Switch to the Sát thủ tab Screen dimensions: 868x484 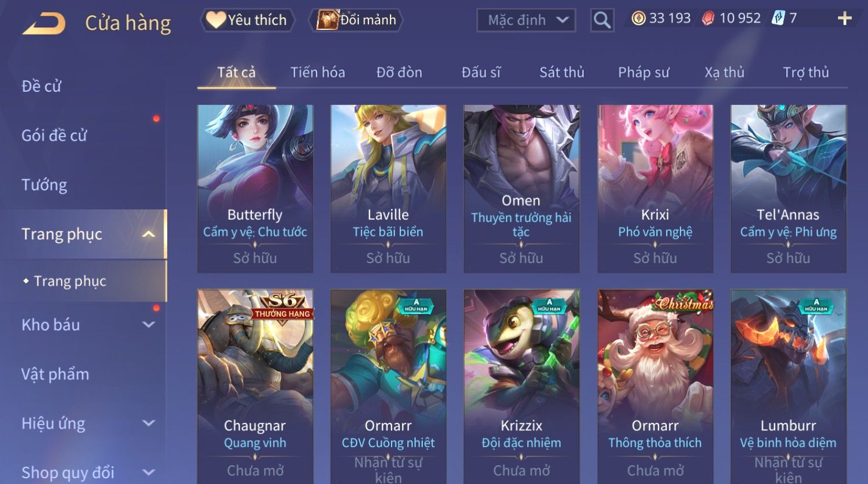click(x=562, y=73)
